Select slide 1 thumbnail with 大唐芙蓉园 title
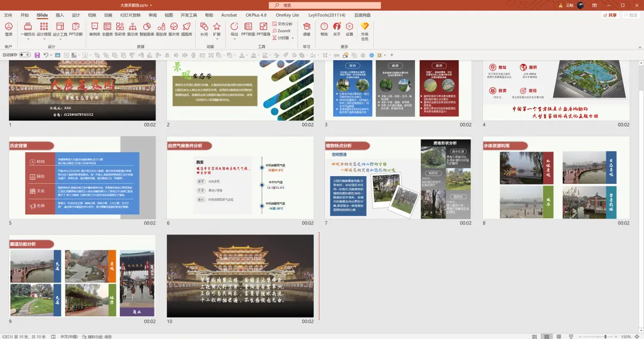 [82, 90]
